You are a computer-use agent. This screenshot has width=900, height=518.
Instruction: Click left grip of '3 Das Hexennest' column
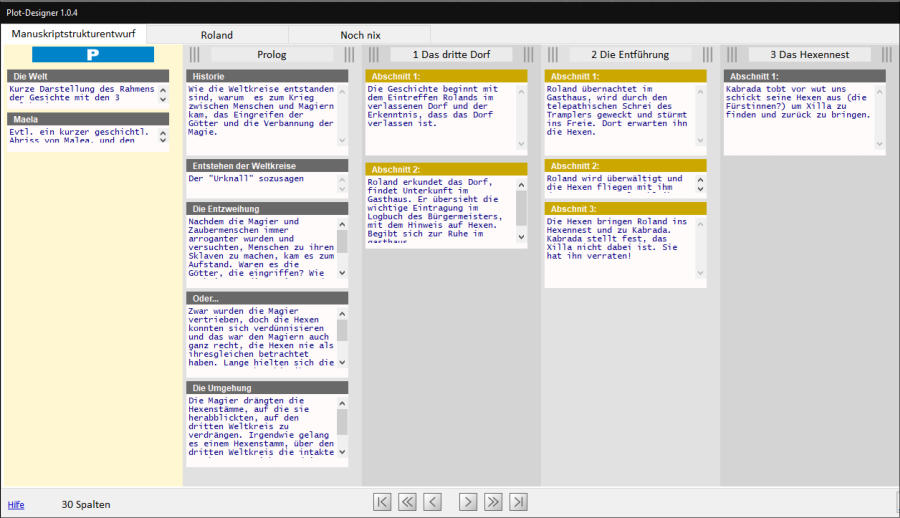732,55
